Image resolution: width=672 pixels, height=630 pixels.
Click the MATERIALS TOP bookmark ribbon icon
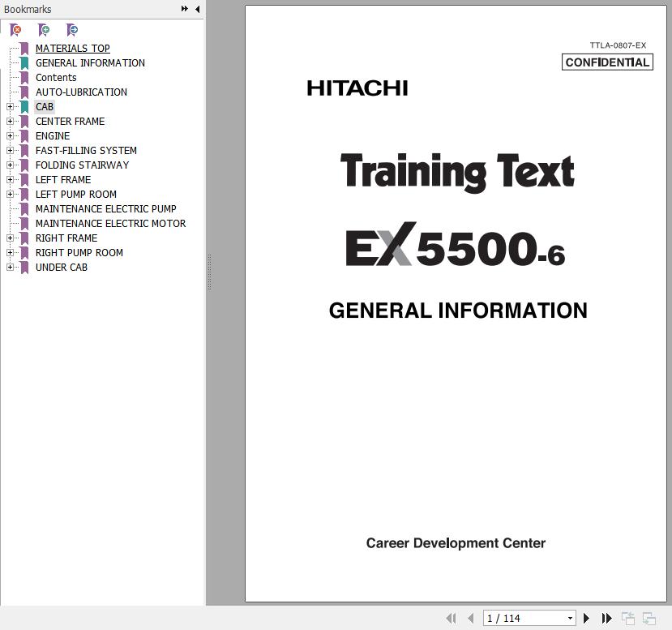tap(24, 49)
